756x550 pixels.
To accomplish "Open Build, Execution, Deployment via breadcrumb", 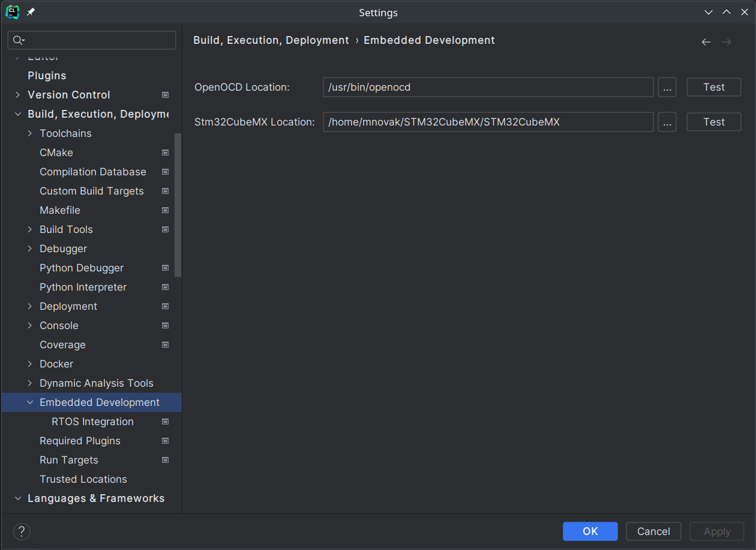I will pyautogui.click(x=271, y=40).
